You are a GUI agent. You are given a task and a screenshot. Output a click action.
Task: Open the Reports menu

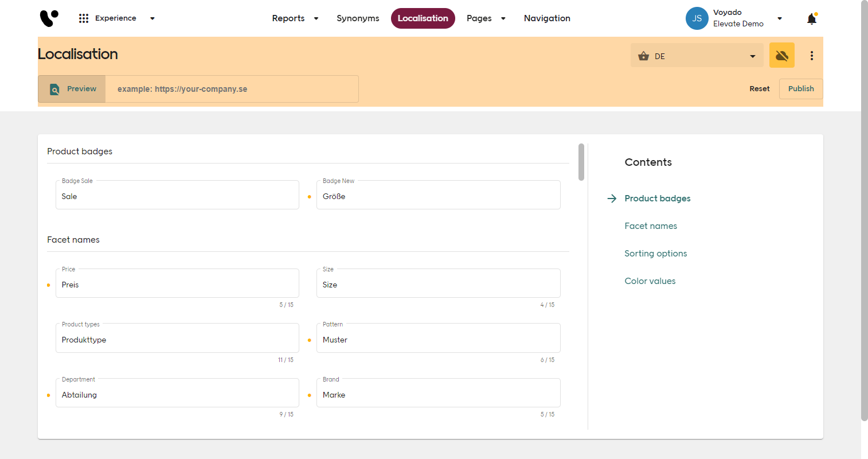pyautogui.click(x=288, y=18)
